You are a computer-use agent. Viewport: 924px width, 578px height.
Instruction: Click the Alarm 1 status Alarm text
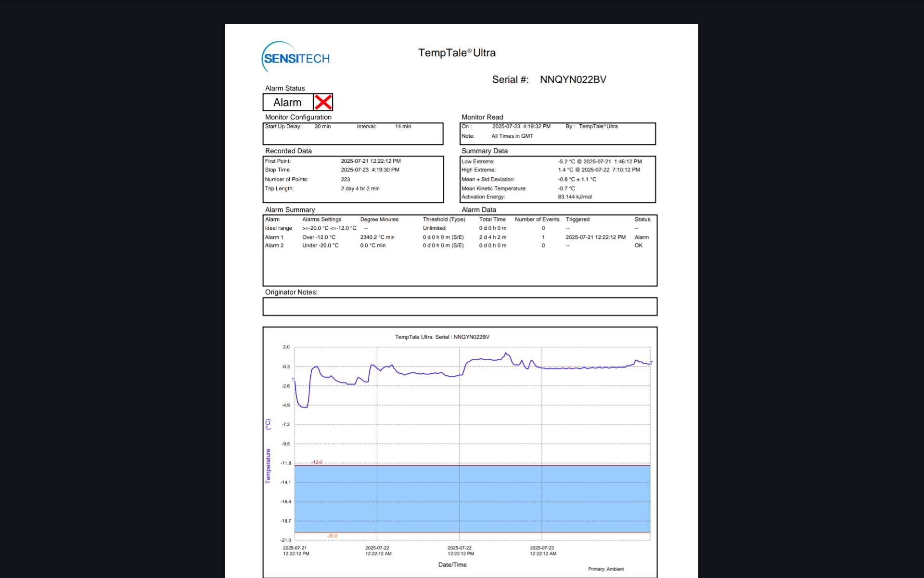[641, 237]
